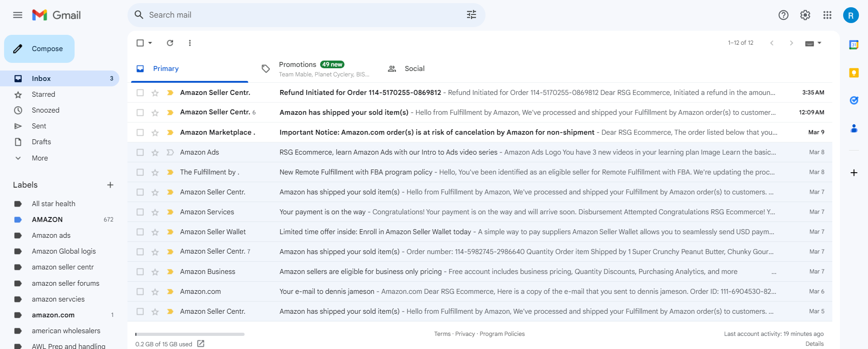
Task: Open the select dropdown arrow beside checkbox
Action: (150, 43)
